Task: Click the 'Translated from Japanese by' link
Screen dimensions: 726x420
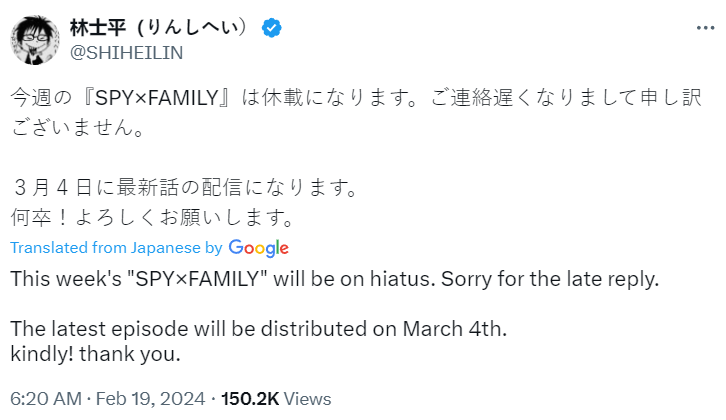Action: [x=116, y=248]
